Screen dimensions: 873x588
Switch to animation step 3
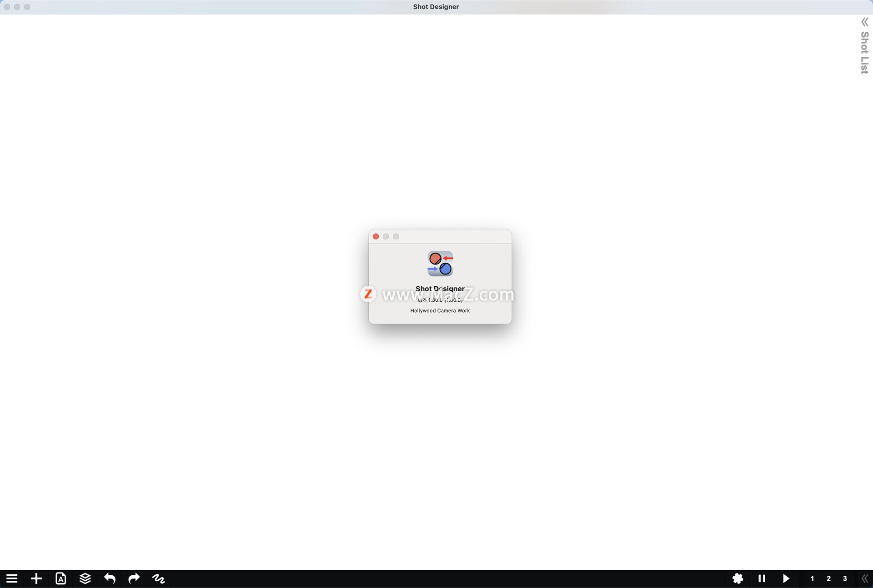coord(845,578)
